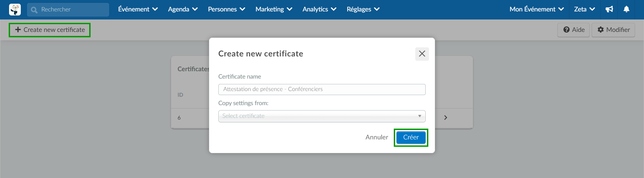The image size is (644, 178).
Task: Click the right chevron on certificate row
Action: pyautogui.click(x=445, y=118)
